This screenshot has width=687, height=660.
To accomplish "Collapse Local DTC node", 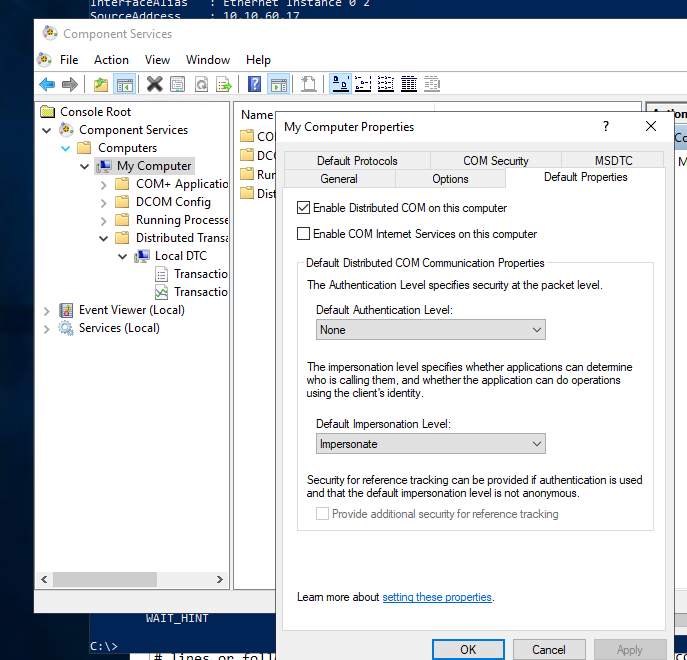I will point(123,256).
